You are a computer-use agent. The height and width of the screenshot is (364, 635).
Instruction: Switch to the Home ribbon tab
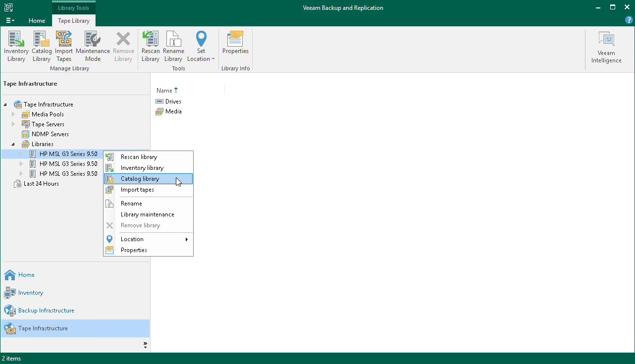(37, 21)
